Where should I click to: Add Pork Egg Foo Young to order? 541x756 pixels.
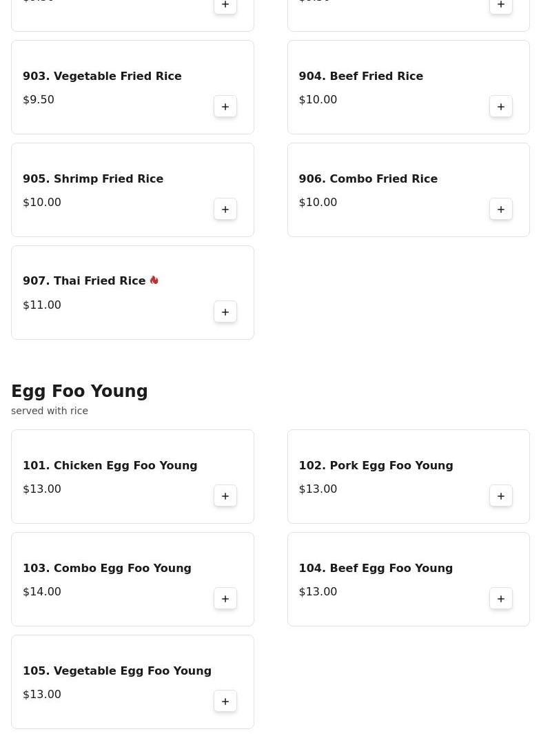501,496
